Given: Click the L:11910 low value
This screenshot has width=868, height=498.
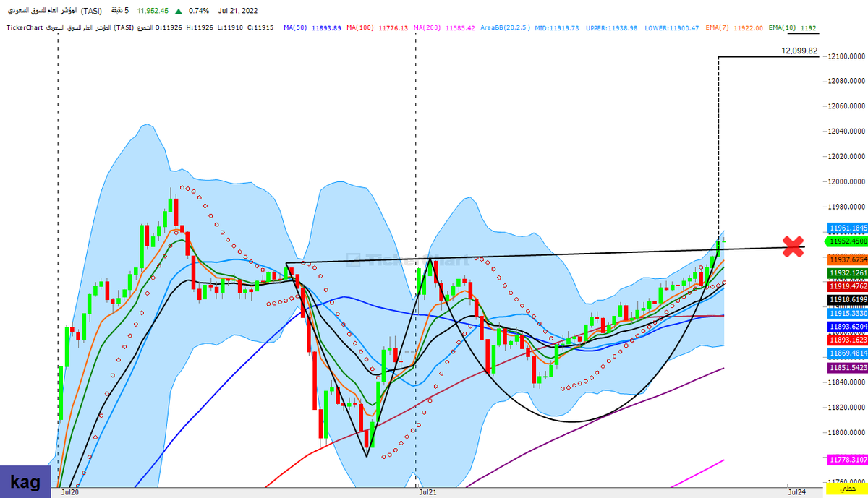Looking at the screenshot, I should coord(231,27).
